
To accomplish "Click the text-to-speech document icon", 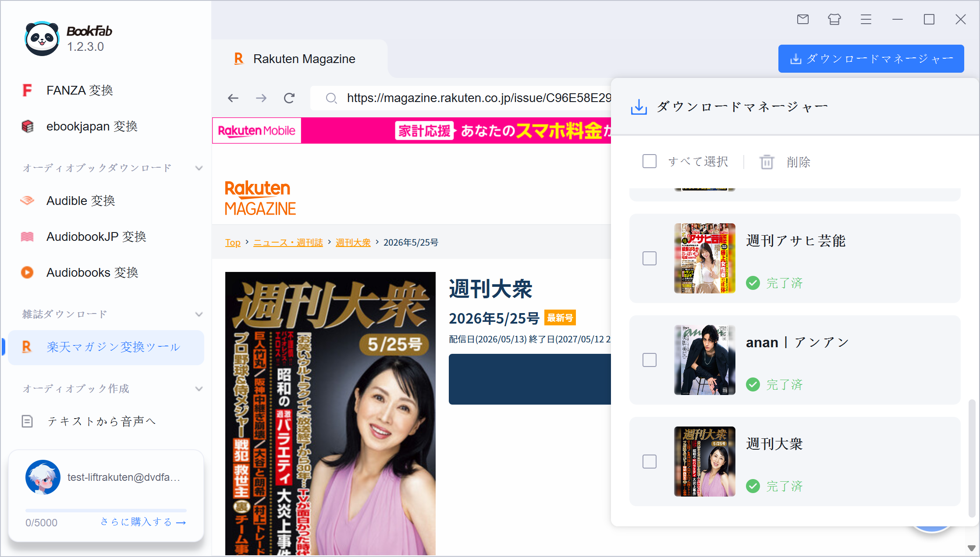I will (x=27, y=421).
